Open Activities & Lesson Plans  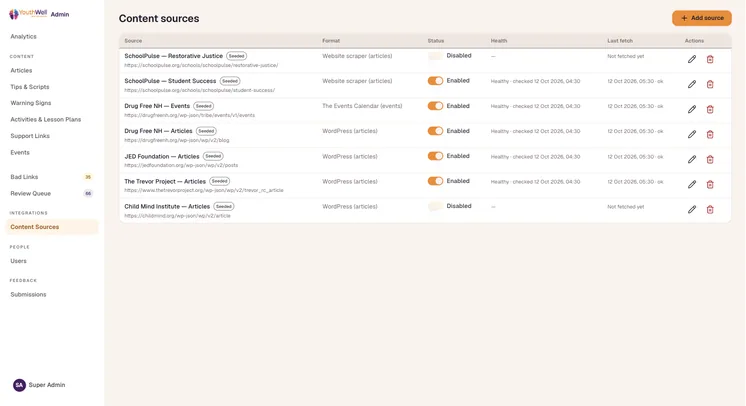(x=46, y=119)
